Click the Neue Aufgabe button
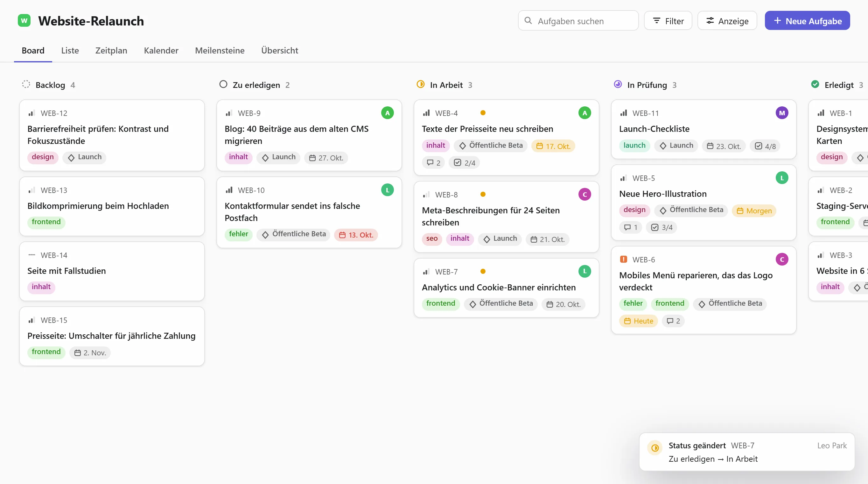868x484 pixels. coord(807,21)
